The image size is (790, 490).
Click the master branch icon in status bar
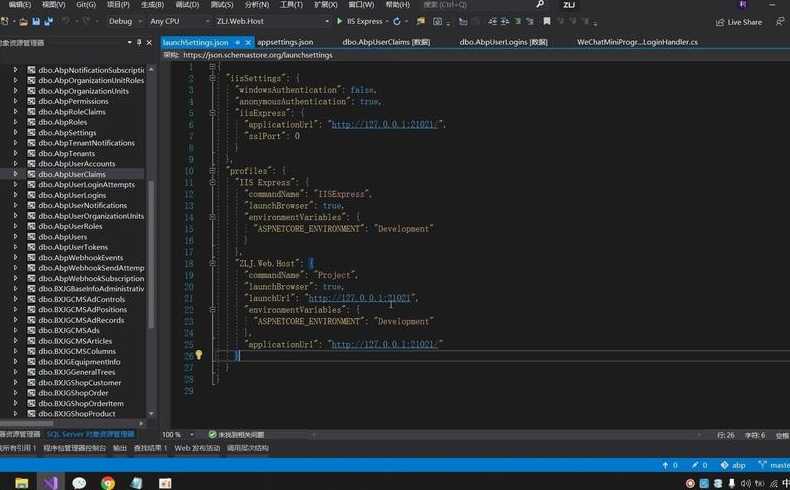[x=762, y=465]
